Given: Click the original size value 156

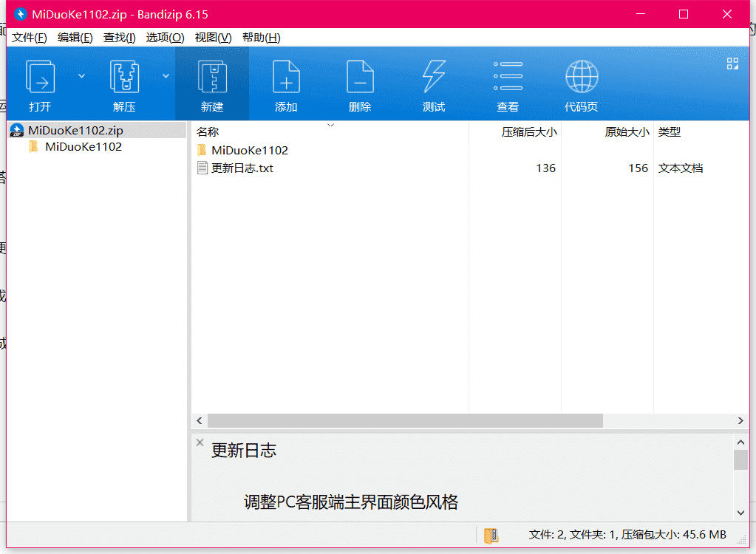Looking at the screenshot, I should pyautogui.click(x=638, y=168).
